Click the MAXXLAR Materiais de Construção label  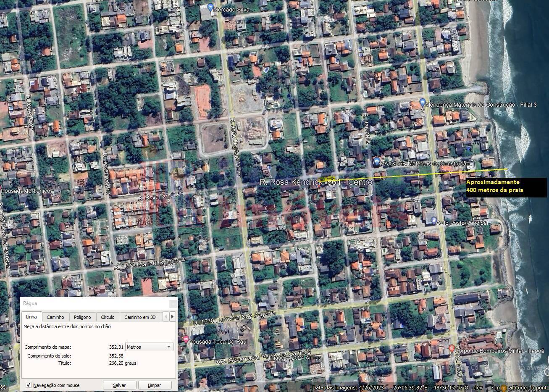[425, 163]
